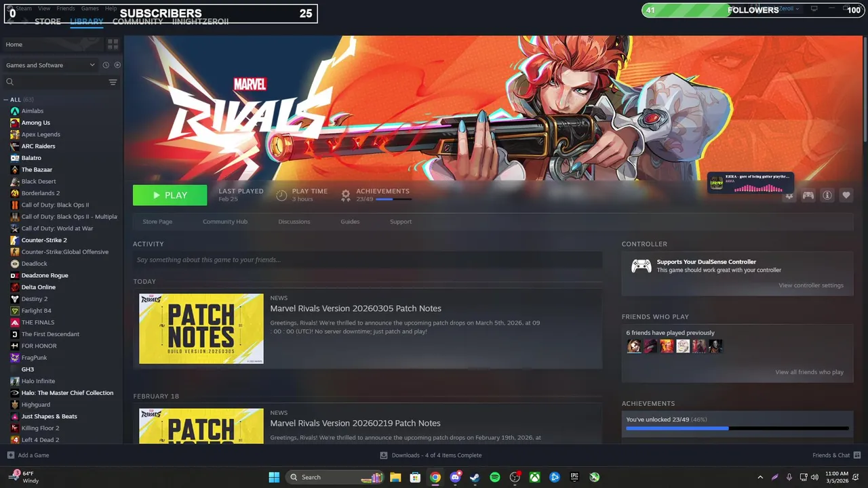Go to library Home
868x488 pixels.
pyautogui.click(x=53, y=44)
